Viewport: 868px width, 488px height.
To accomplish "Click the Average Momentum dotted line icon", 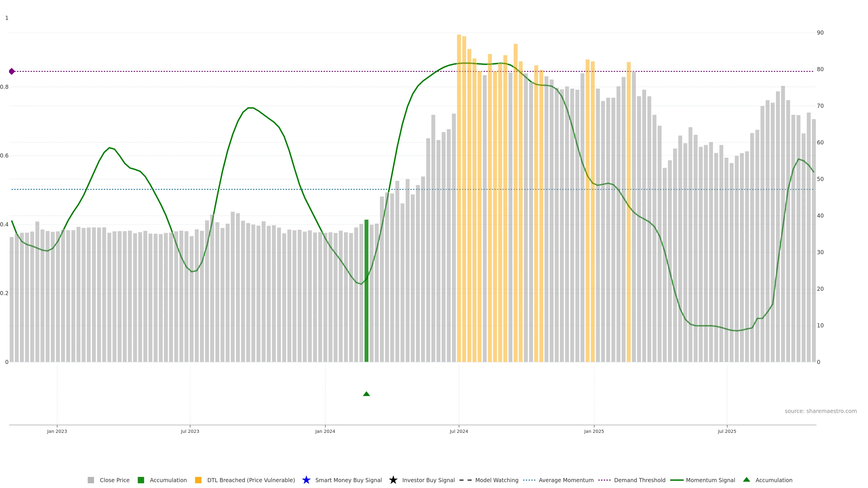I will pos(529,480).
